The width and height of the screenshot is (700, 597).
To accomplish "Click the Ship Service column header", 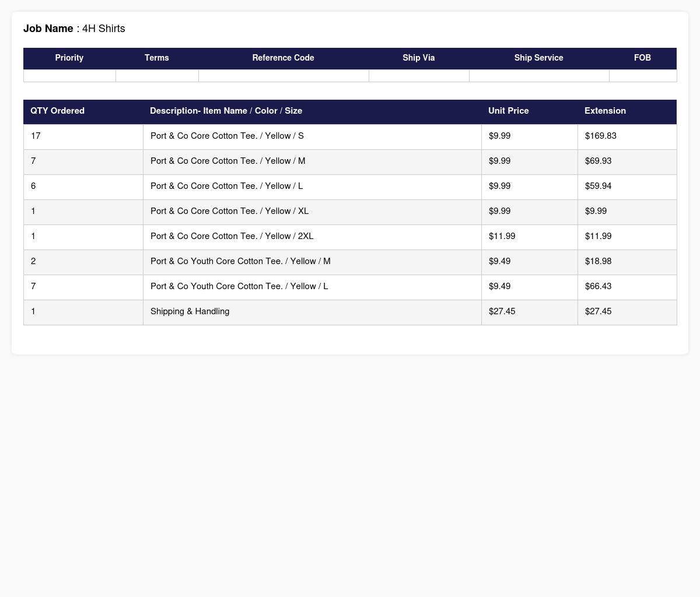I will pos(539,58).
